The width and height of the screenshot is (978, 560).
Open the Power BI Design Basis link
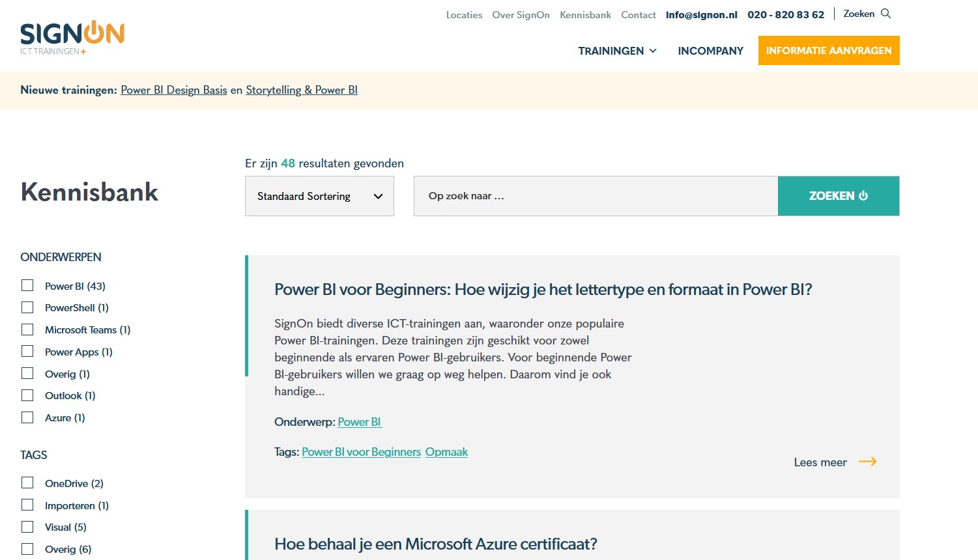click(173, 90)
